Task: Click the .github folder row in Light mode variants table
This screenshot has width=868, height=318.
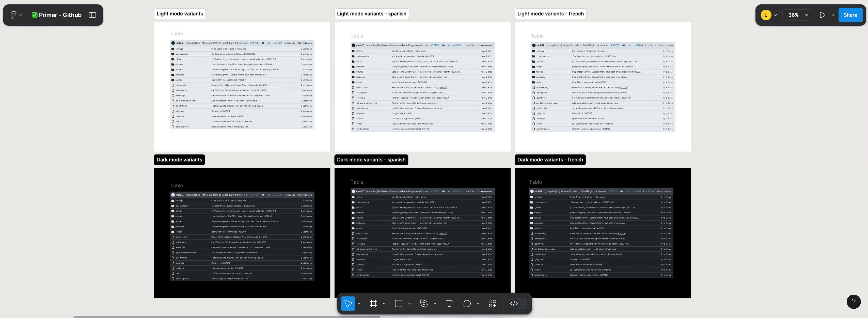Action: click(242, 59)
